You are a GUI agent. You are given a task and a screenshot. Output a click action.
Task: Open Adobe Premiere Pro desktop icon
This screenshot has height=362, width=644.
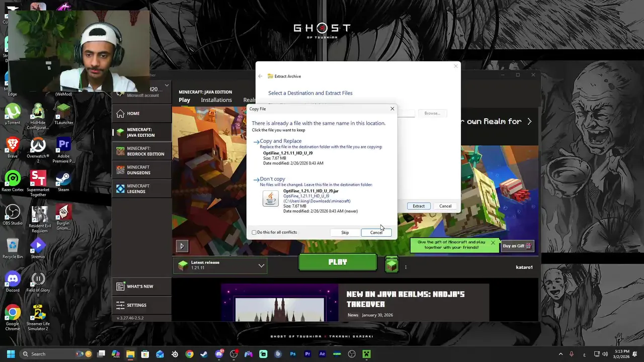[x=63, y=150]
